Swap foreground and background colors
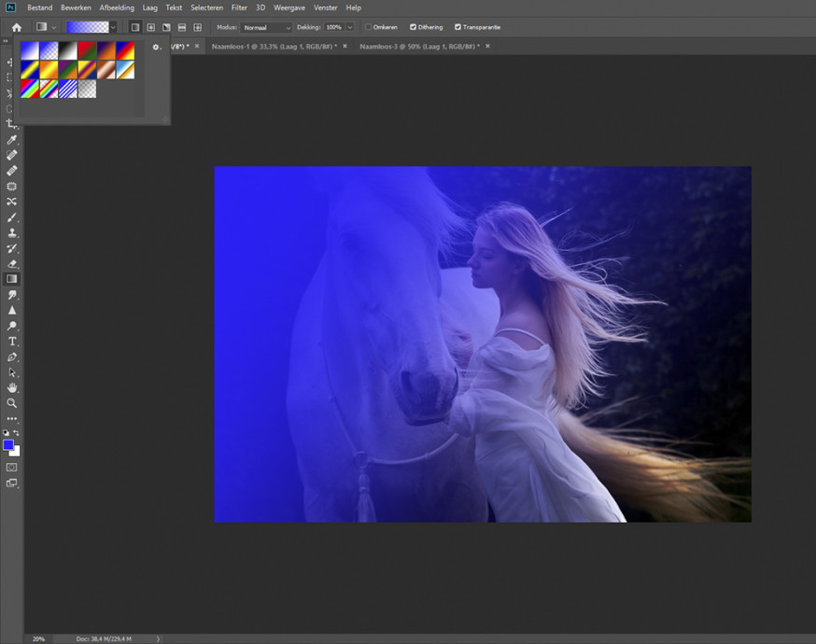The height and width of the screenshot is (644, 816). pyautogui.click(x=16, y=432)
